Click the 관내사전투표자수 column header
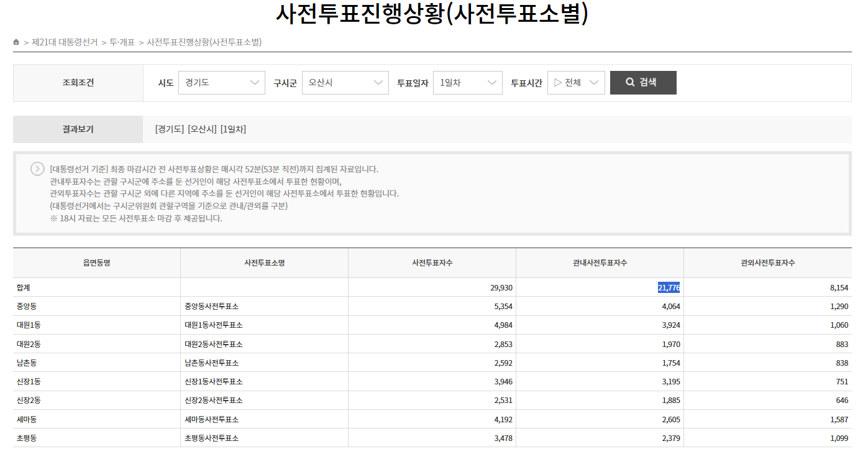The height and width of the screenshot is (459, 868). pyautogui.click(x=600, y=263)
